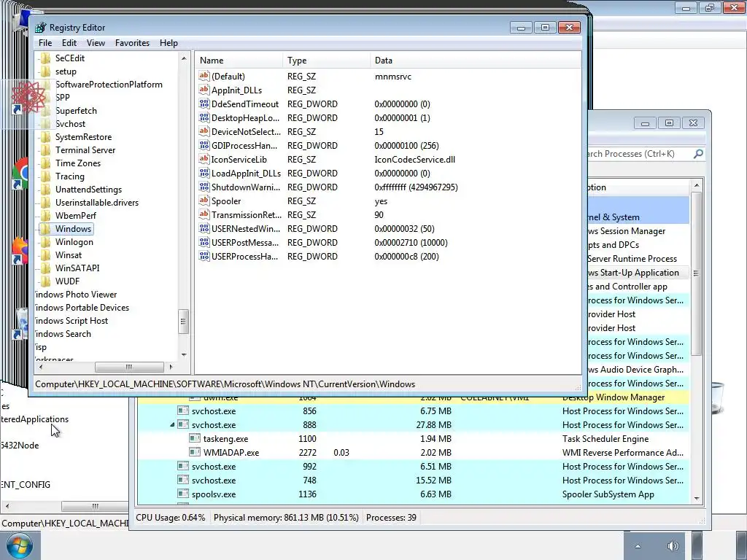Select the WinSATAPI key
The width and height of the screenshot is (747, 560).
77,268
